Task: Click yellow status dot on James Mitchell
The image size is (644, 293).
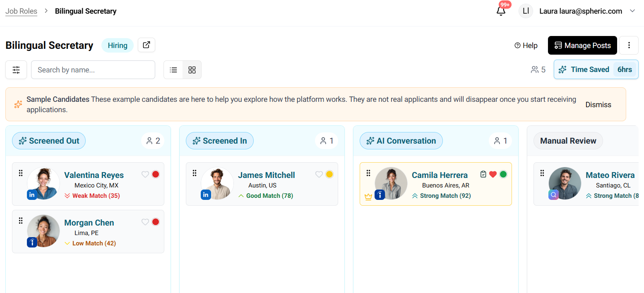Action: 329,174
